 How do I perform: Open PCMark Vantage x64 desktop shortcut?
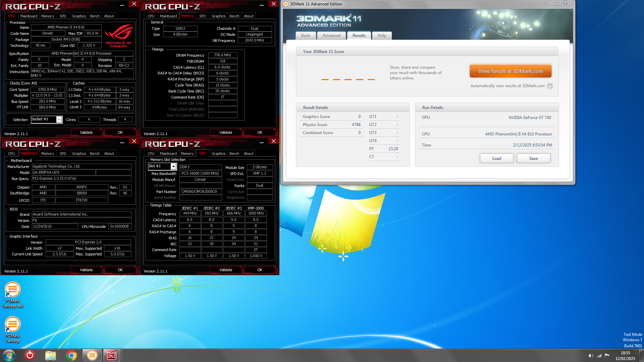click(12, 295)
